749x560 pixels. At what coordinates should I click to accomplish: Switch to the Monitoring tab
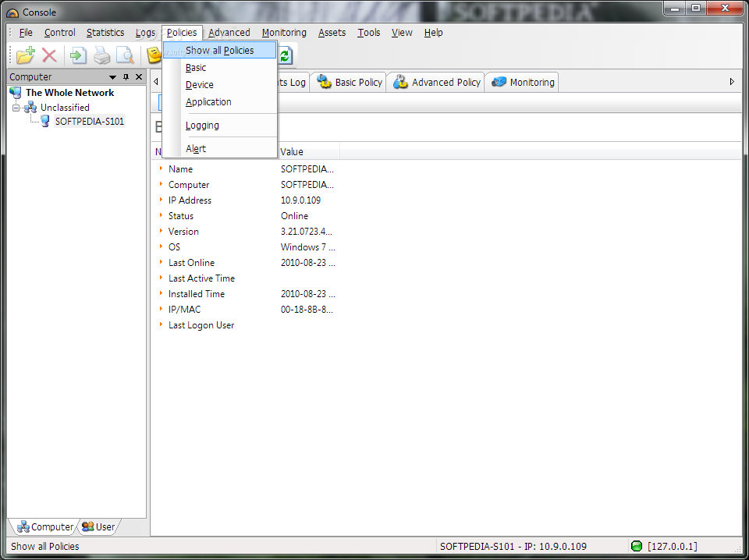[x=523, y=82]
